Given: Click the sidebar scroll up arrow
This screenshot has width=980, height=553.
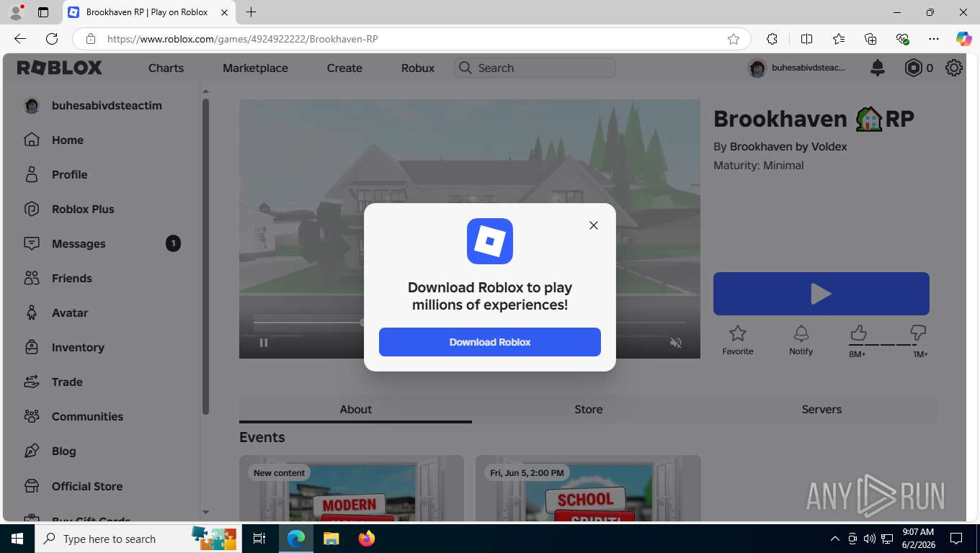Looking at the screenshot, I should 205,92.
